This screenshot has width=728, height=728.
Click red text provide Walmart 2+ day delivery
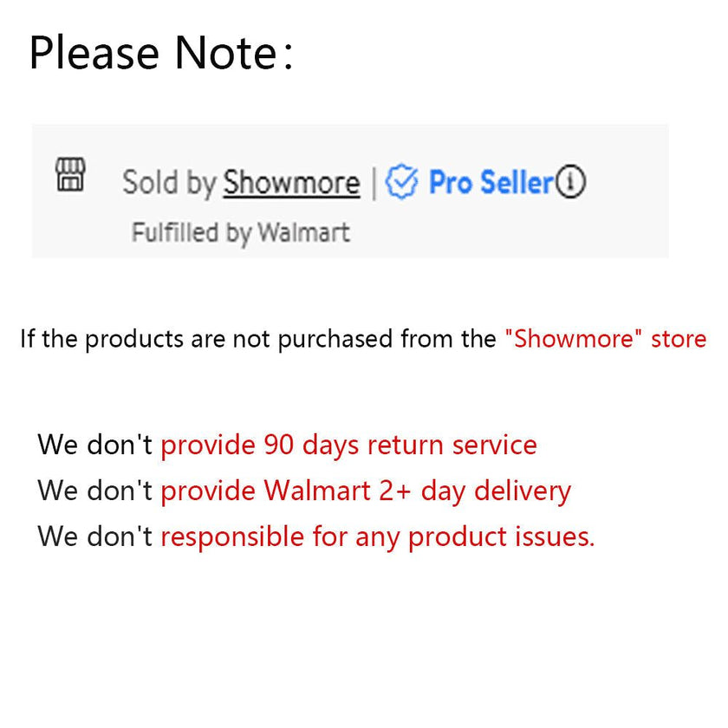366,491
